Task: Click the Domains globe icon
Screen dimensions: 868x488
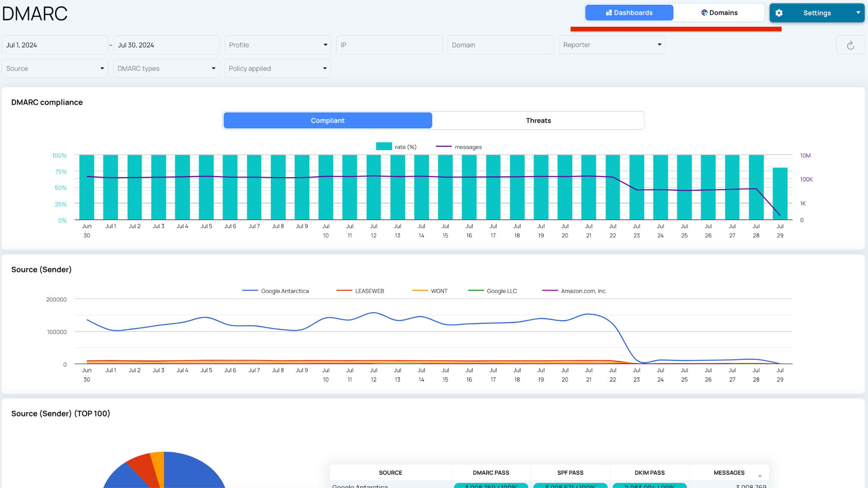Action: (704, 13)
